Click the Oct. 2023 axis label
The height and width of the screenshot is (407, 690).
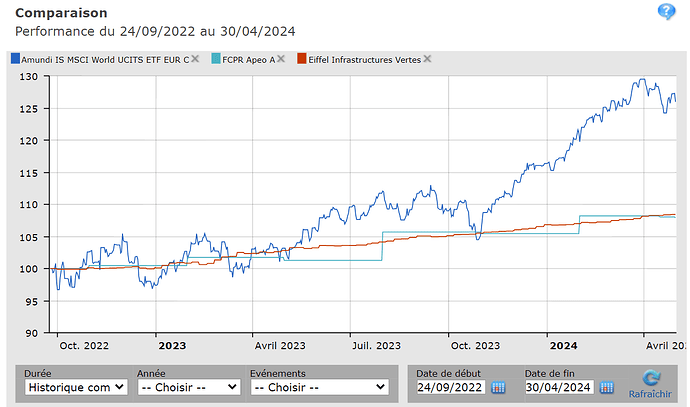click(x=475, y=346)
